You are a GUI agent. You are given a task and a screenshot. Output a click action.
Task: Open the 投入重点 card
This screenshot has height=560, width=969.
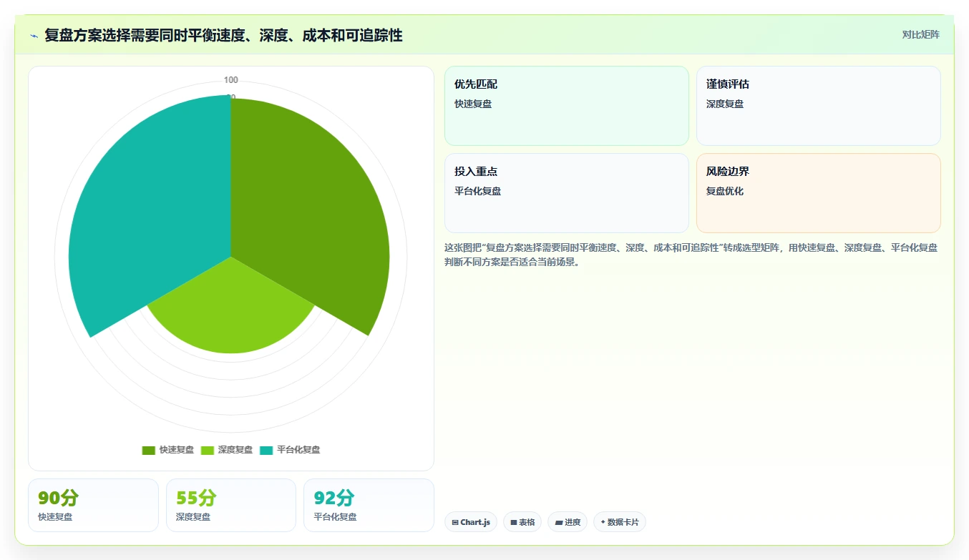click(x=566, y=193)
